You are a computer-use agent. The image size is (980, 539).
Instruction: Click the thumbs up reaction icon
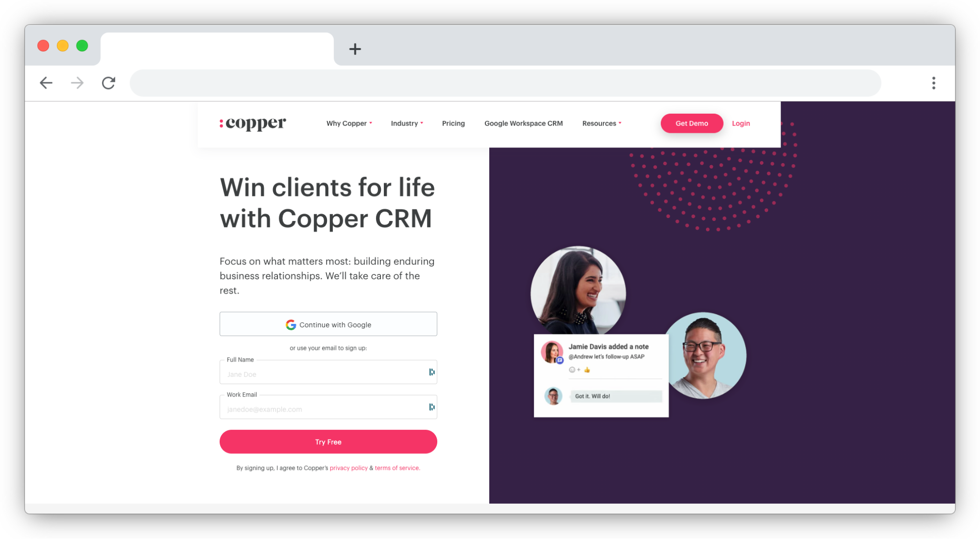(587, 370)
